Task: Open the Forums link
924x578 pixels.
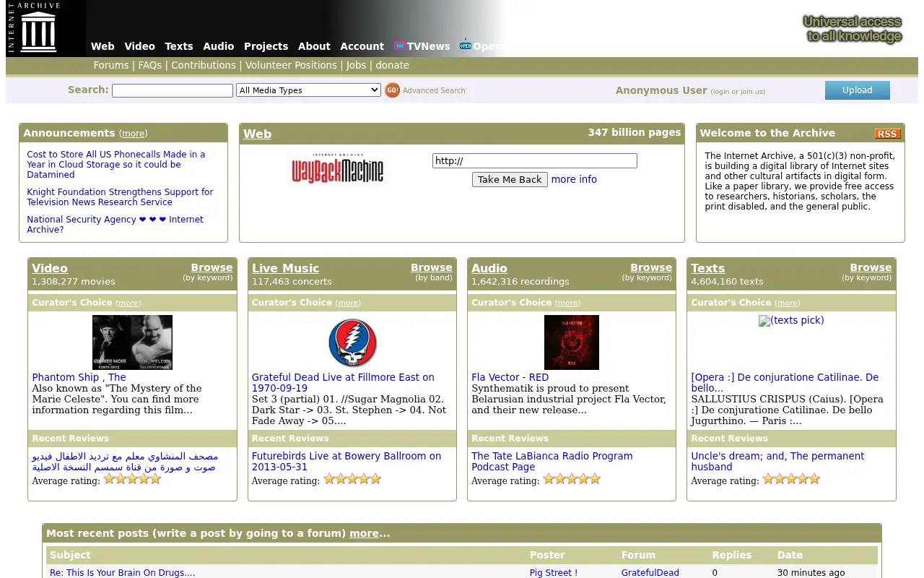Action: pos(111,65)
